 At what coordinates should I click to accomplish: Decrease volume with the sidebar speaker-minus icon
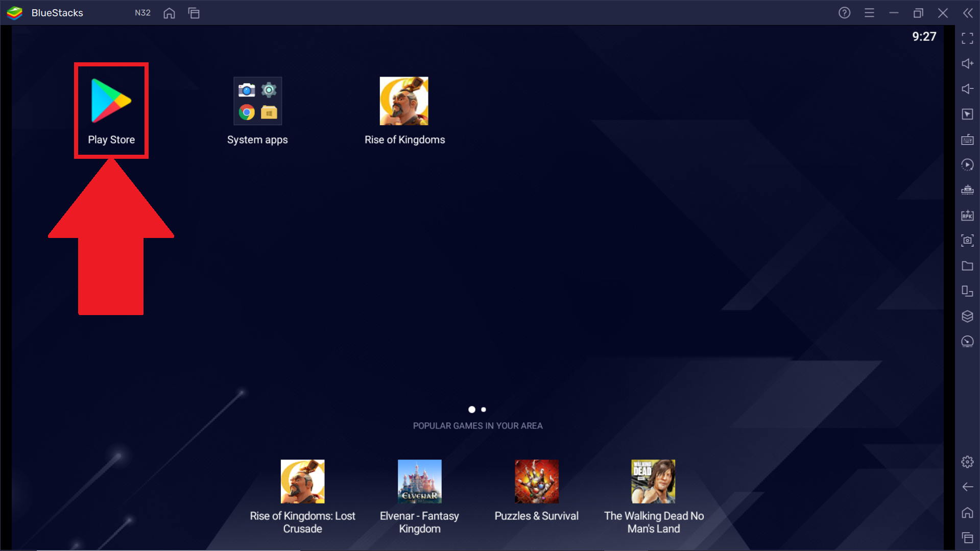coord(967,89)
